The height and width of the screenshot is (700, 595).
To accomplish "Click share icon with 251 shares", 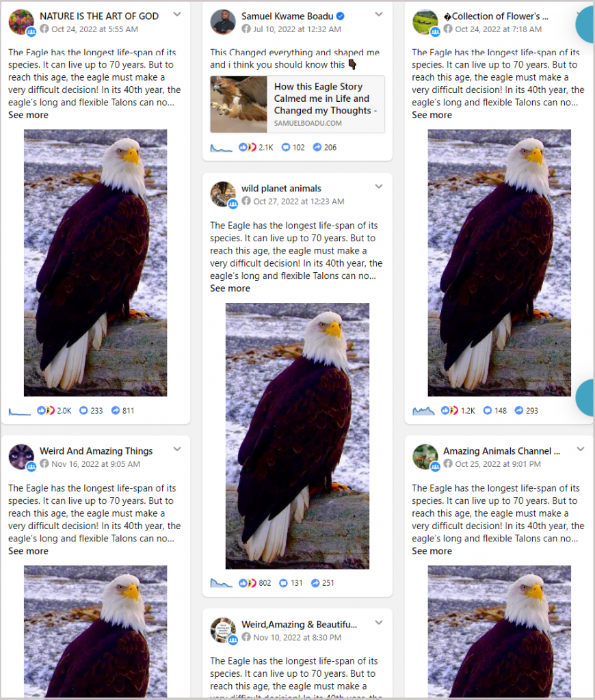I will pos(315,583).
